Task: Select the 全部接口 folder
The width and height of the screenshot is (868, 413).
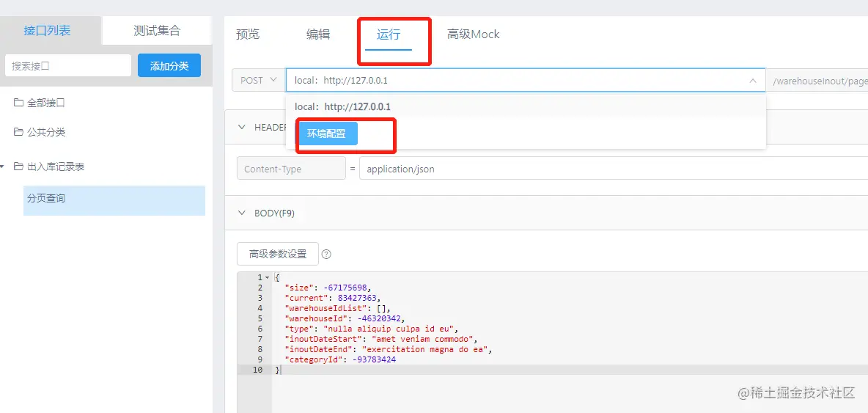Action: [x=46, y=103]
